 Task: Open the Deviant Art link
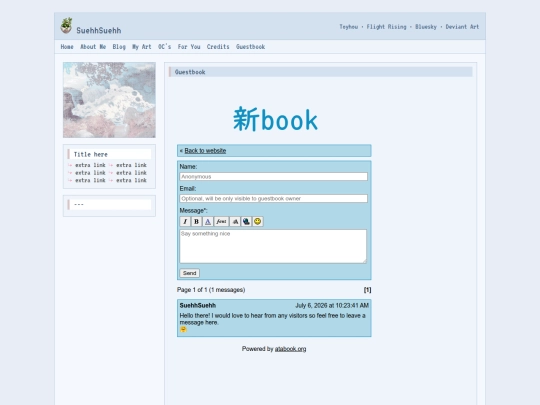[x=462, y=27]
